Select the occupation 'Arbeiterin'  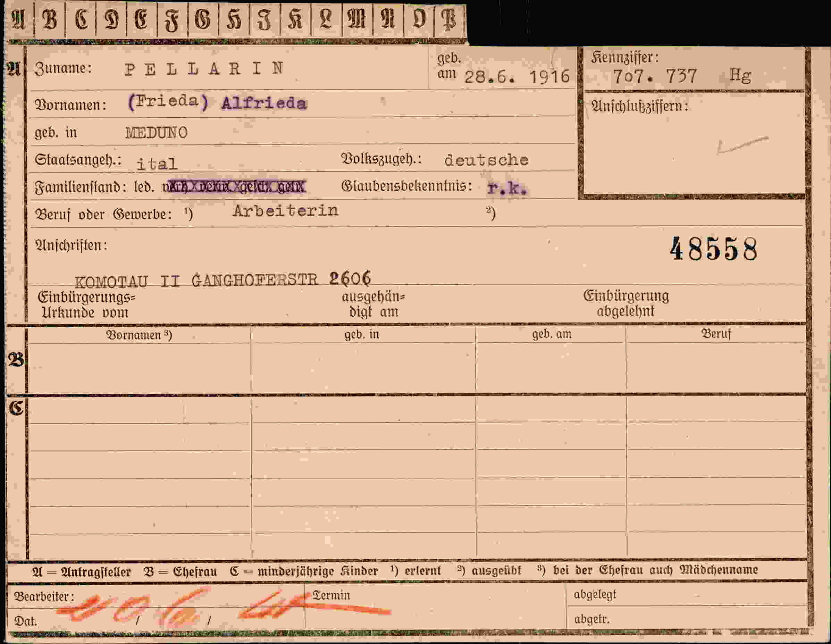286,210
